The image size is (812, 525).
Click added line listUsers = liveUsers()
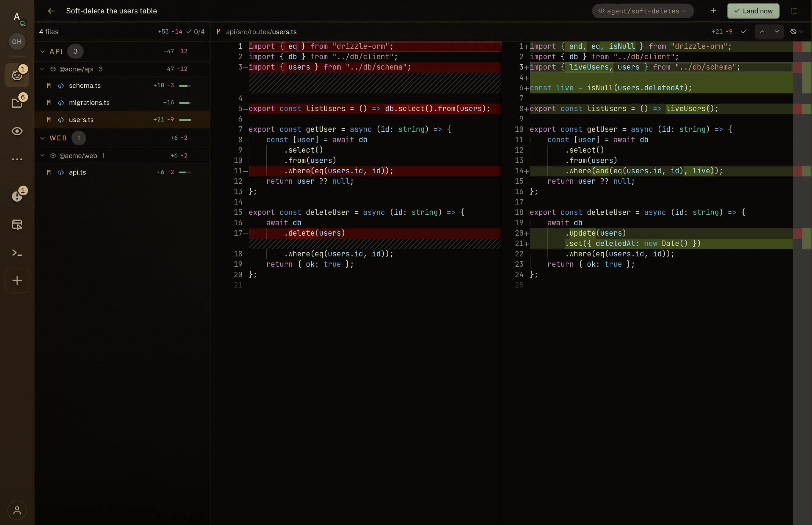click(661, 109)
